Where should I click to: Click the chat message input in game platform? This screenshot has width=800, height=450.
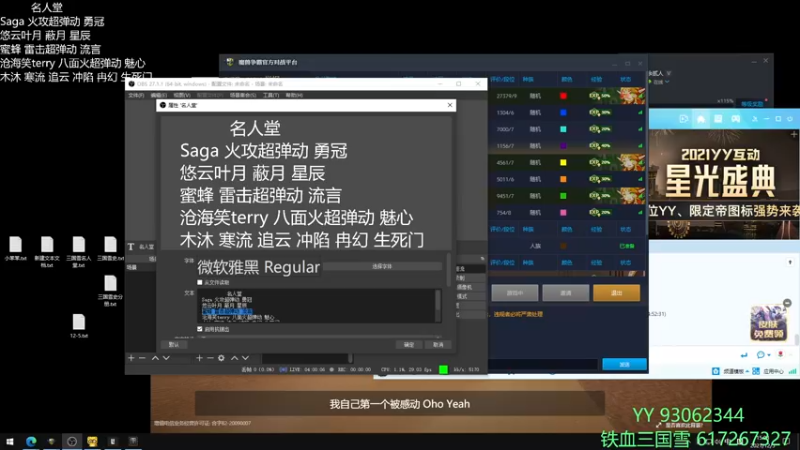click(543, 364)
